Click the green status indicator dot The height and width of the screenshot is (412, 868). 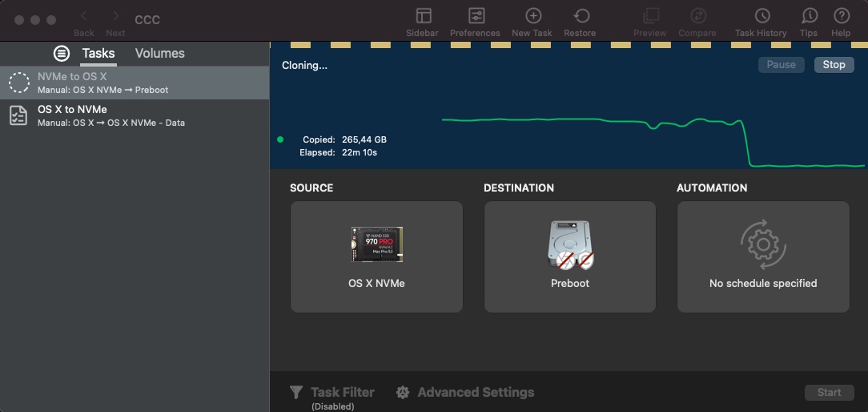[280, 139]
